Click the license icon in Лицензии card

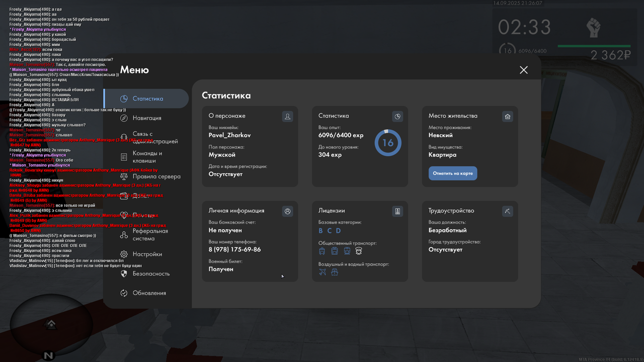coord(397,211)
